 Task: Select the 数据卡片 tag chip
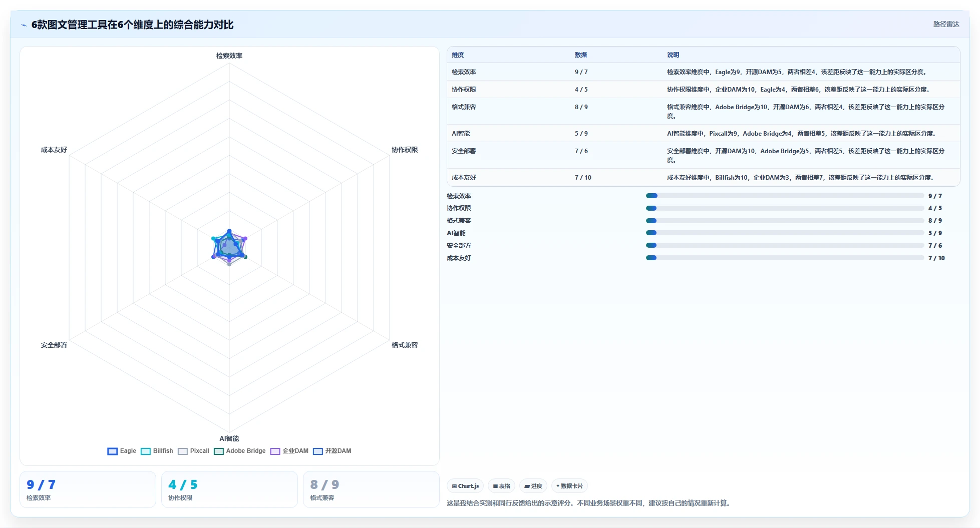pyautogui.click(x=569, y=486)
